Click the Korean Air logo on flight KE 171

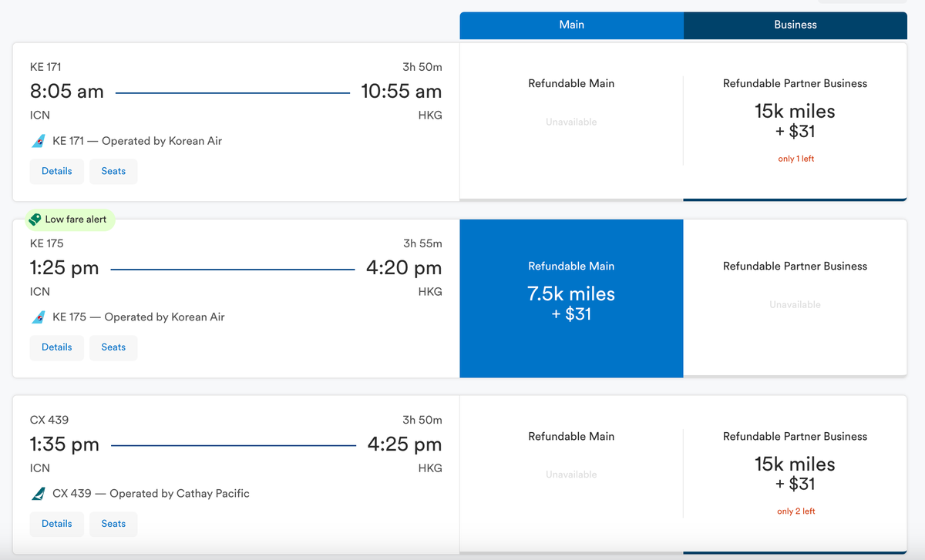[37, 141]
